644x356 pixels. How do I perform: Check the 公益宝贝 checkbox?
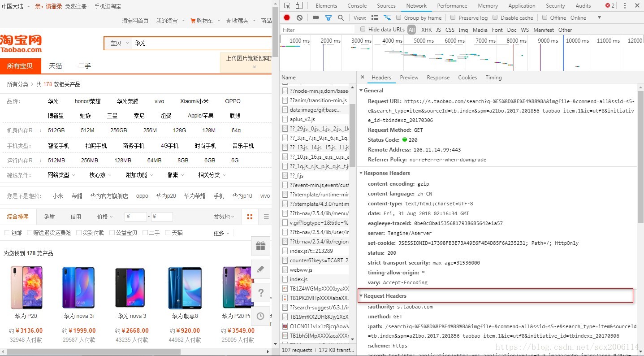112,233
